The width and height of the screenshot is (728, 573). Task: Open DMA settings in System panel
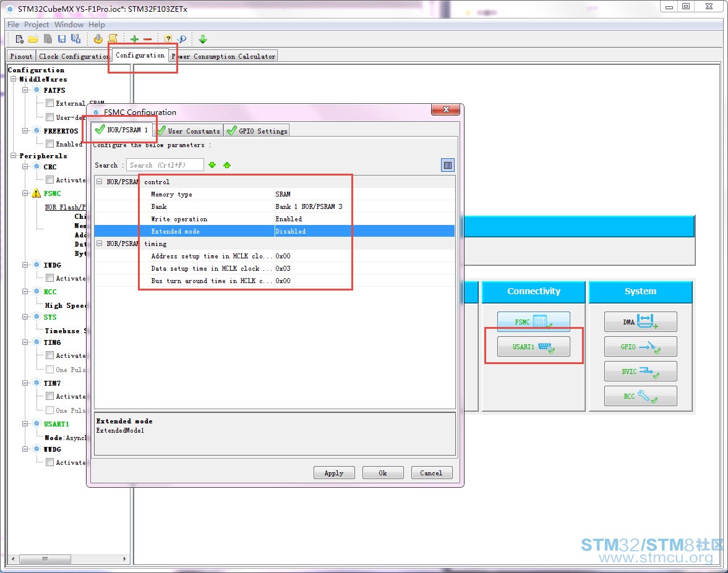click(640, 321)
